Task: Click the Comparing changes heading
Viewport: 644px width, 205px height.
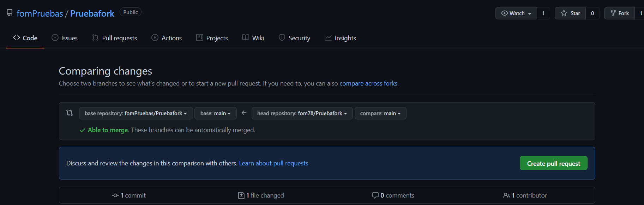Action: pos(105,71)
